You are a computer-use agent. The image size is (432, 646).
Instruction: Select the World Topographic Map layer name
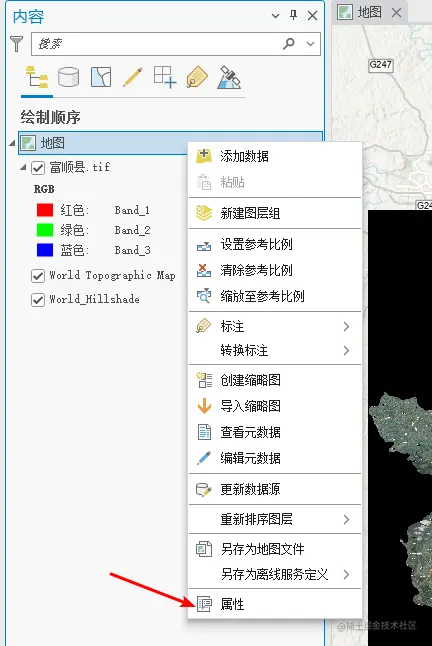[112, 275]
